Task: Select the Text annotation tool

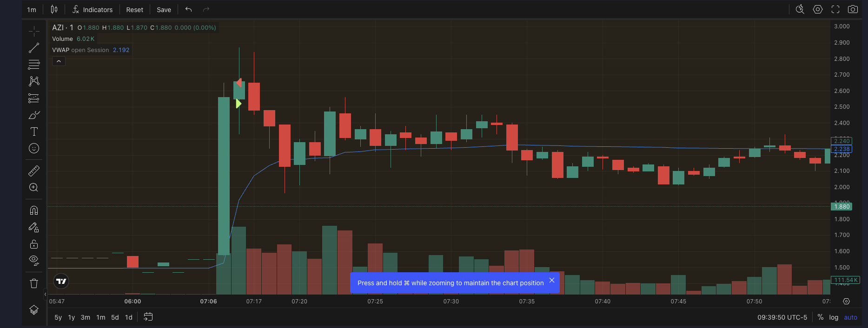Action: [x=34, y=131]
